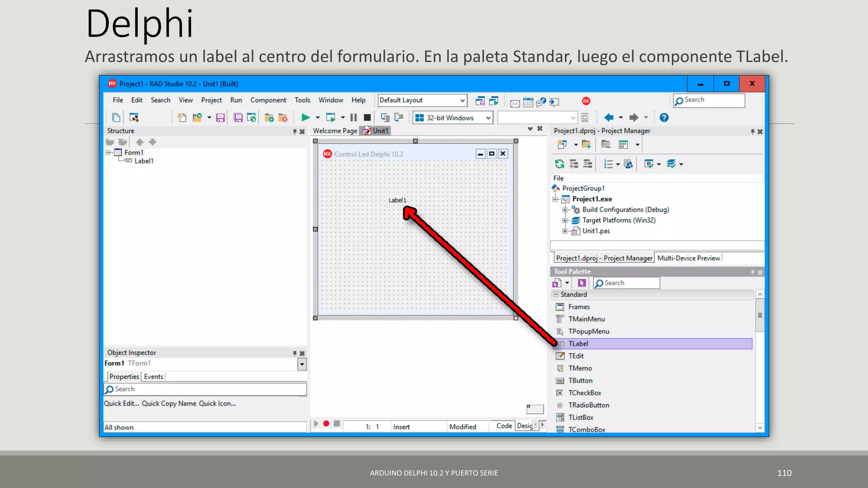
Task: Select TEdit in the Tool Palette
Action: (576, 356)
